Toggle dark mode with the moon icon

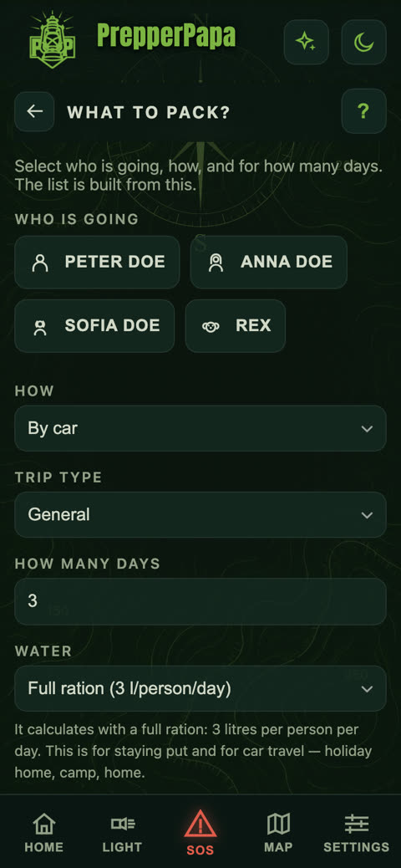coord(363,42)
